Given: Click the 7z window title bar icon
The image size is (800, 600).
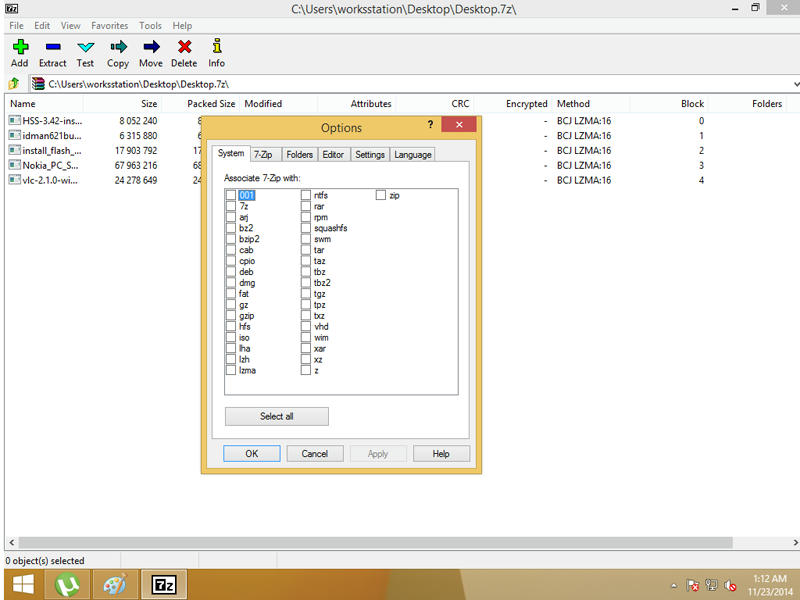Looking at the screenshot, I should [x=11, y=8].
